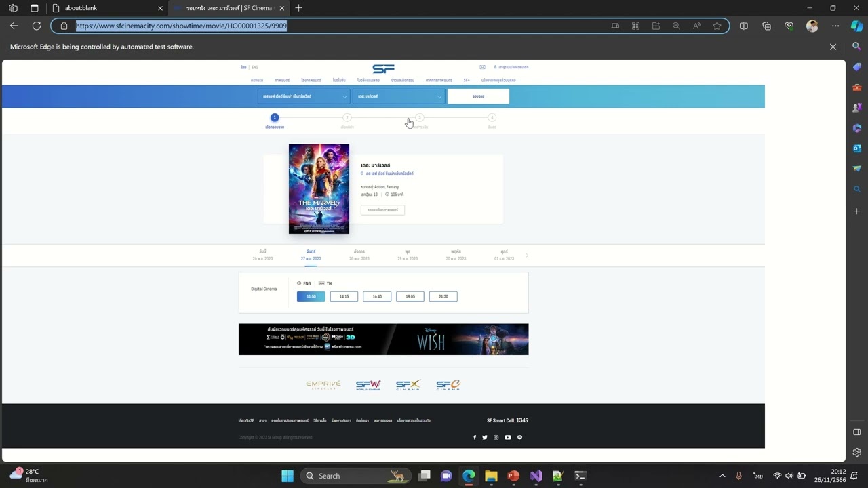Screen dimensions: 868x488
Task: Open the Outlook icon in Edge sidebar
Action: (856, 148)
